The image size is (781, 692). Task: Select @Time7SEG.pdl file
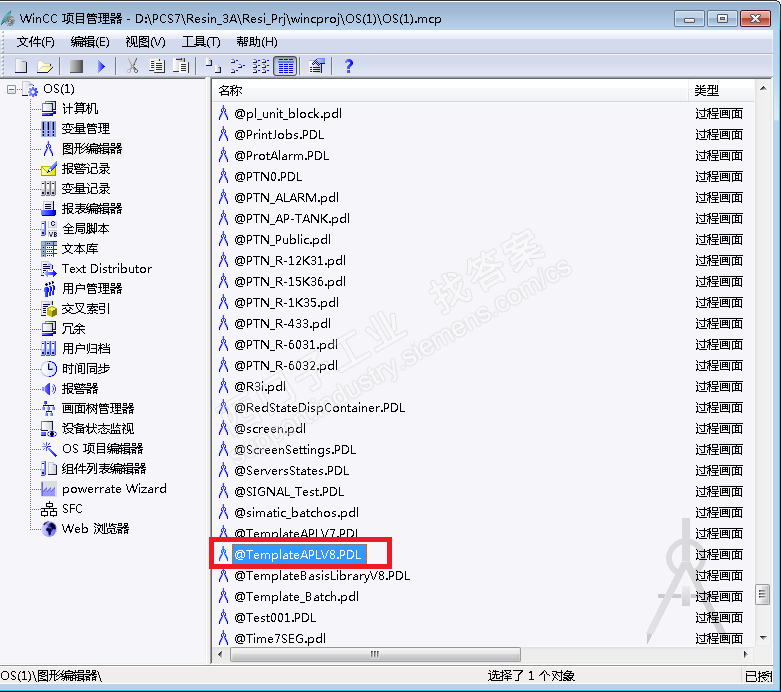pos(280,639)
